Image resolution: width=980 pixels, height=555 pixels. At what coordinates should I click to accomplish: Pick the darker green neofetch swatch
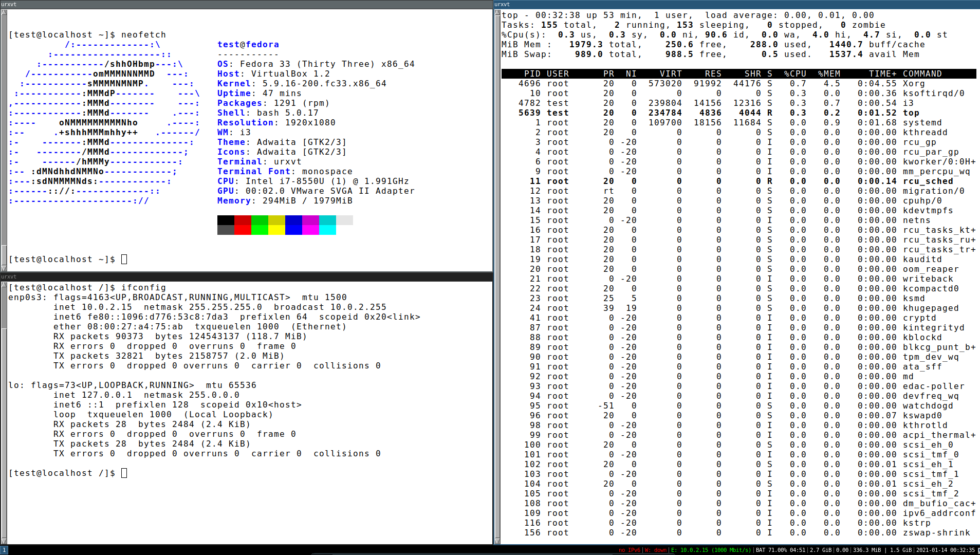[260, 220]
